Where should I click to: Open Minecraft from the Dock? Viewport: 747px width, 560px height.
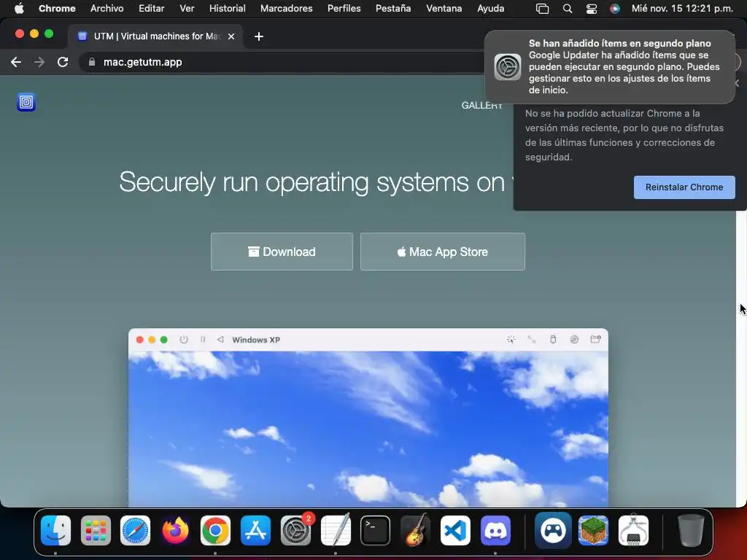tap(593, 530)
